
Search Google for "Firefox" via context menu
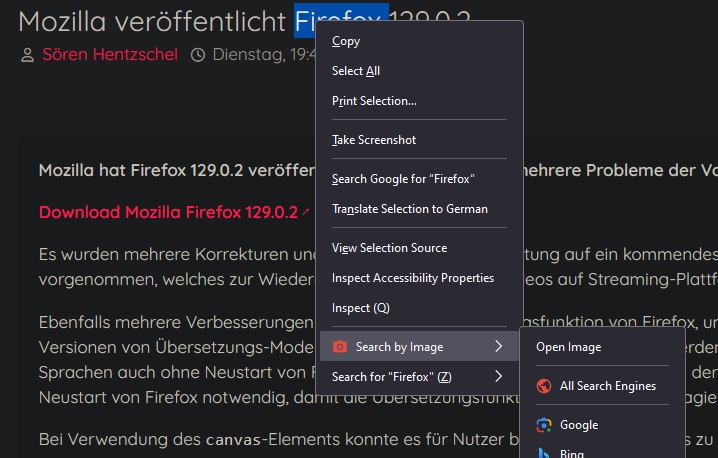point(403,179)
